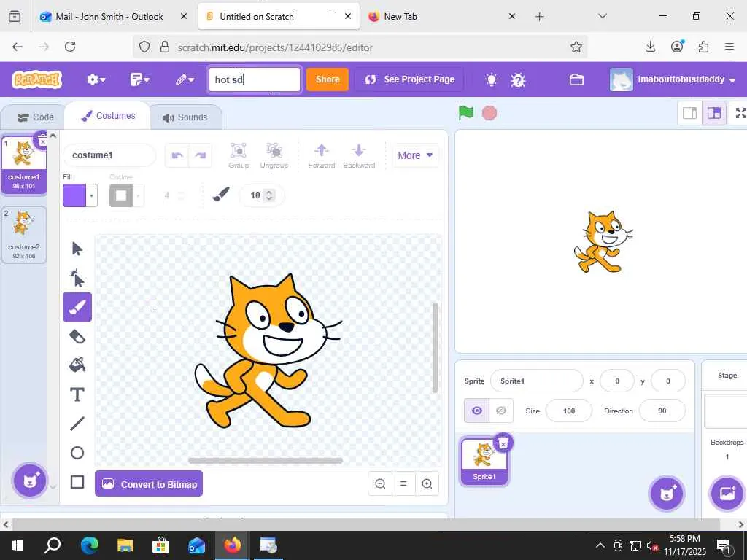Open the Outline color dropdown
The image size is (747, 560).
coord(138,195)
